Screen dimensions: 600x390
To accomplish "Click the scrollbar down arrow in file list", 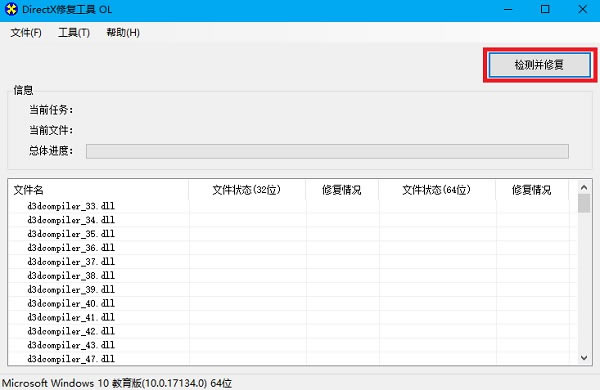I will pyautogui.click(x=584, y=357).
